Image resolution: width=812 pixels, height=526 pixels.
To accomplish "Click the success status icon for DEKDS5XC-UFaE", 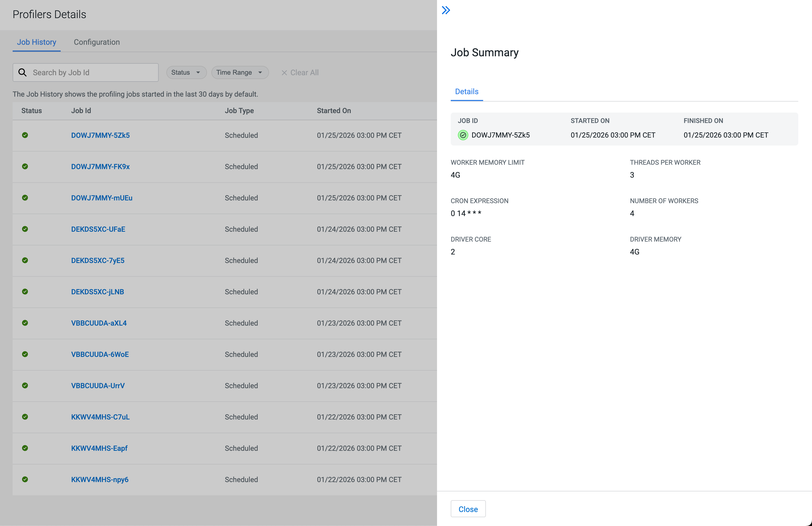I will pos(25,229).
